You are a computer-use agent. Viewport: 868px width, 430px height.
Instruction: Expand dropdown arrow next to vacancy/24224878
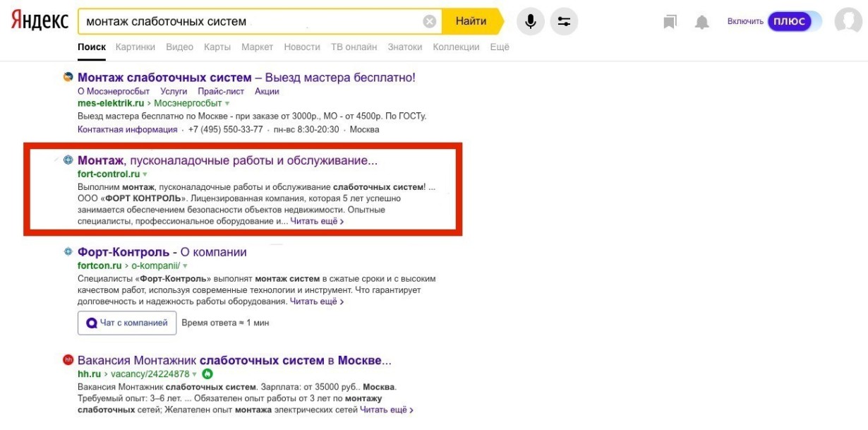[x=195, y=374]
